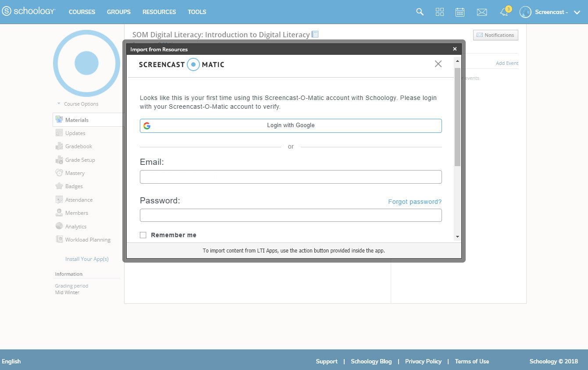Click the Mastery sidebar icon

click(x=59, y=173)
